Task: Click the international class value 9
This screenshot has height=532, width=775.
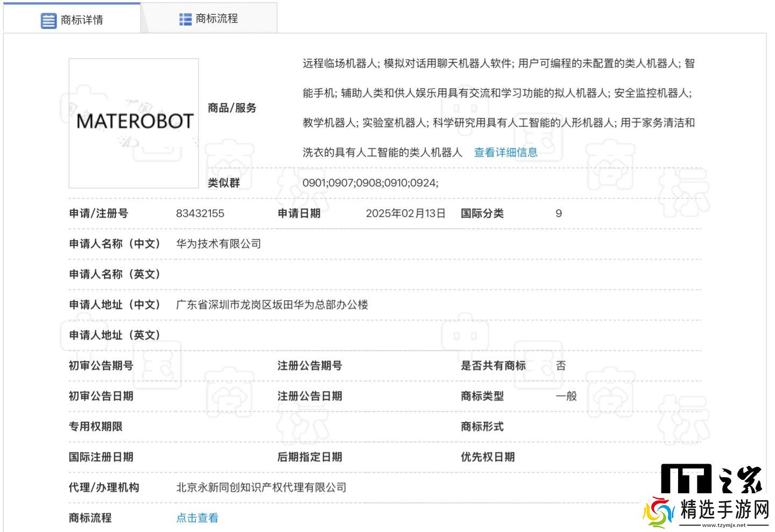Action: point(559,213)
